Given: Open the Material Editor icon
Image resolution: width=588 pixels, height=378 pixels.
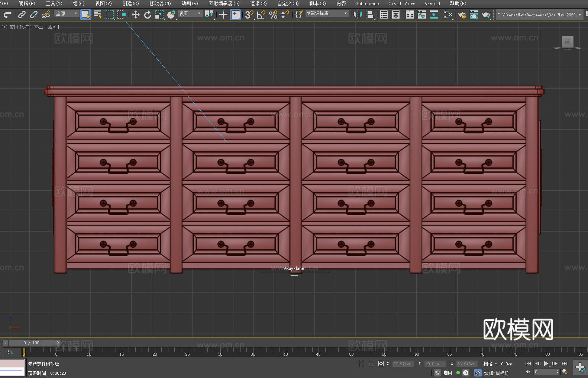Looking at the screenshot, I should point(448,14).
